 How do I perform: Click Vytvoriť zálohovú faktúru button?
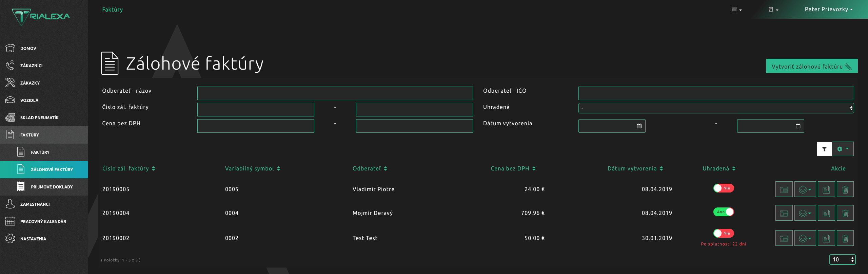coord(811,66)
